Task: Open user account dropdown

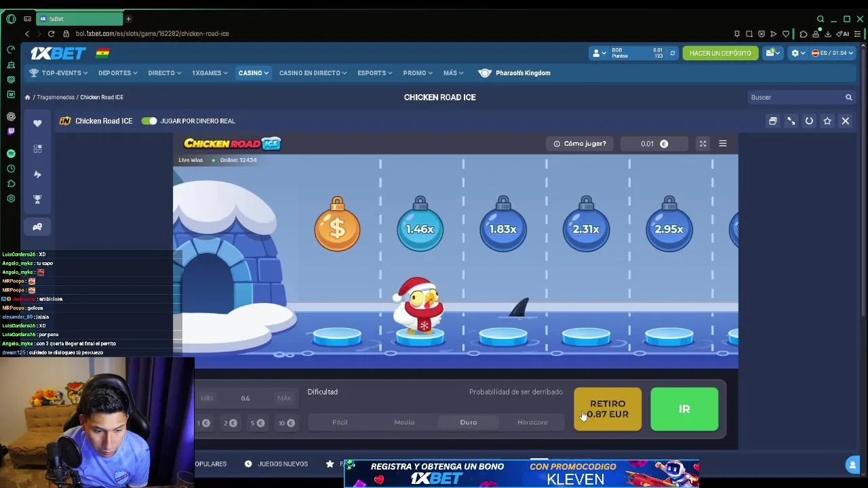Action: tap(599, 53)
